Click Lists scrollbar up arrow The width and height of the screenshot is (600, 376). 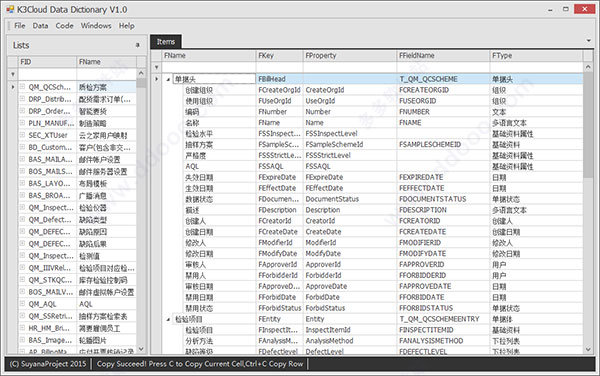click(x=141, y=73)
